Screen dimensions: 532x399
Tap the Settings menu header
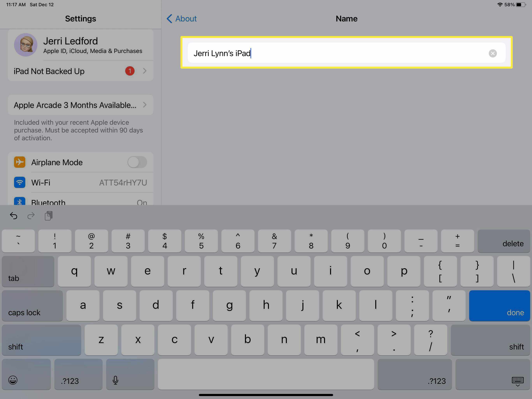(x=81, y=19)
